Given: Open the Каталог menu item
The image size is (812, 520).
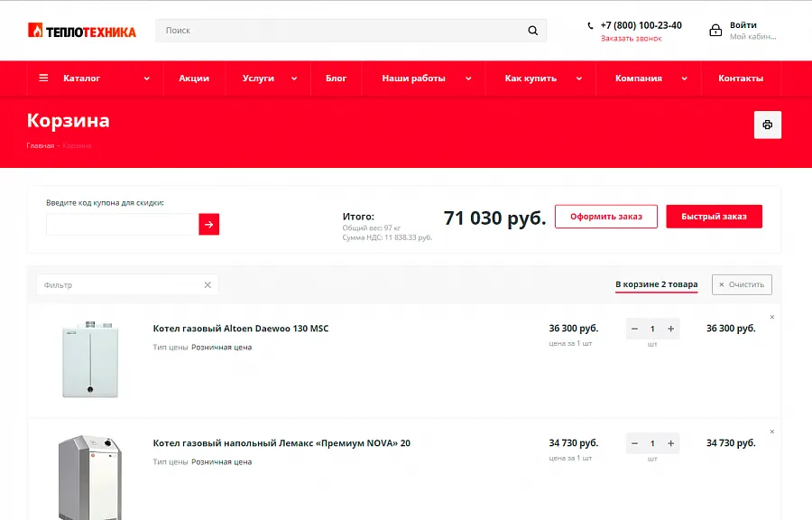Looking at the screenshot, I should click(x=82, y=79).
